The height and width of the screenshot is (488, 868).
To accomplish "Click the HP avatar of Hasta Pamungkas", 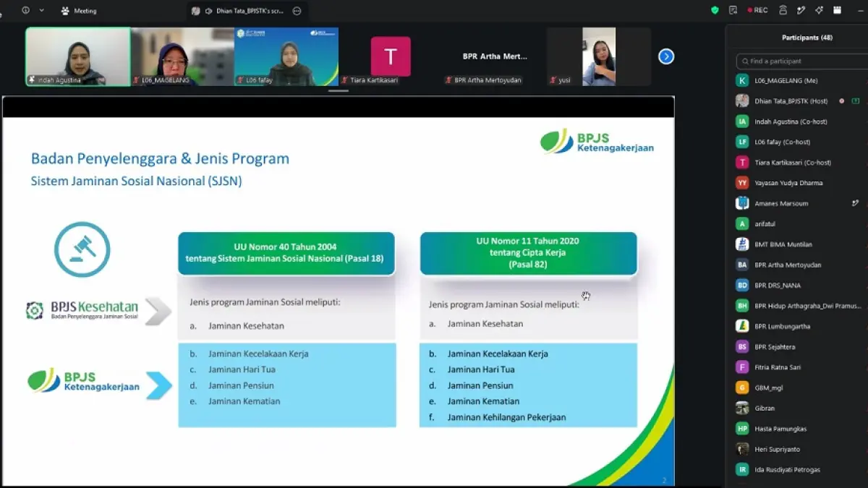I will point(742,429).
